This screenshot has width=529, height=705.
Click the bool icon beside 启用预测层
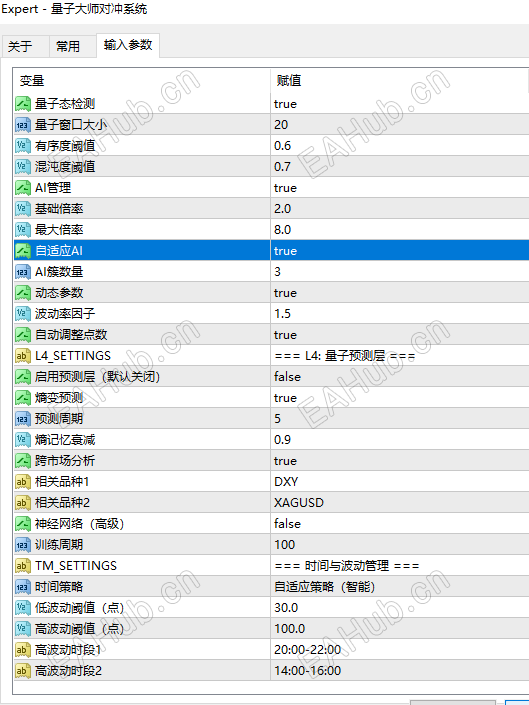22,377
